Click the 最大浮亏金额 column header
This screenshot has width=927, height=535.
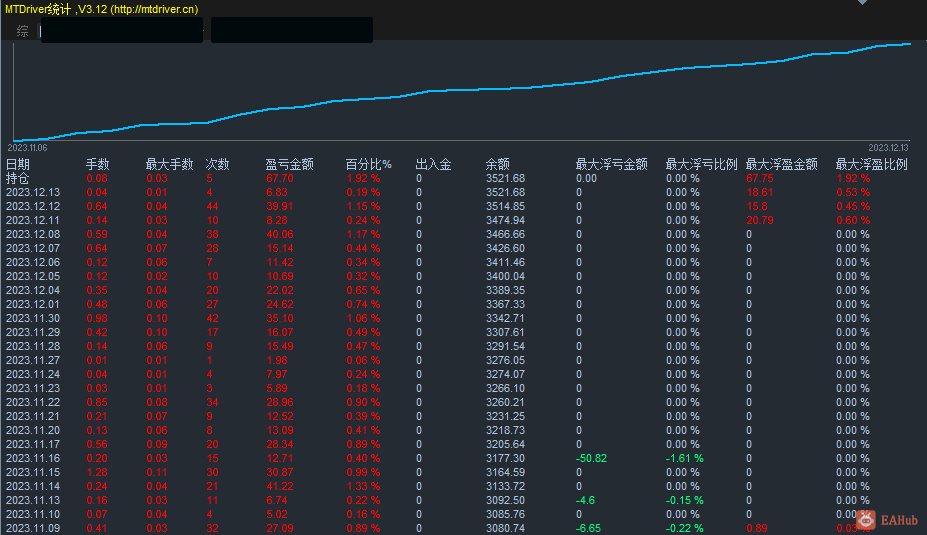click(x=612, y=164)
